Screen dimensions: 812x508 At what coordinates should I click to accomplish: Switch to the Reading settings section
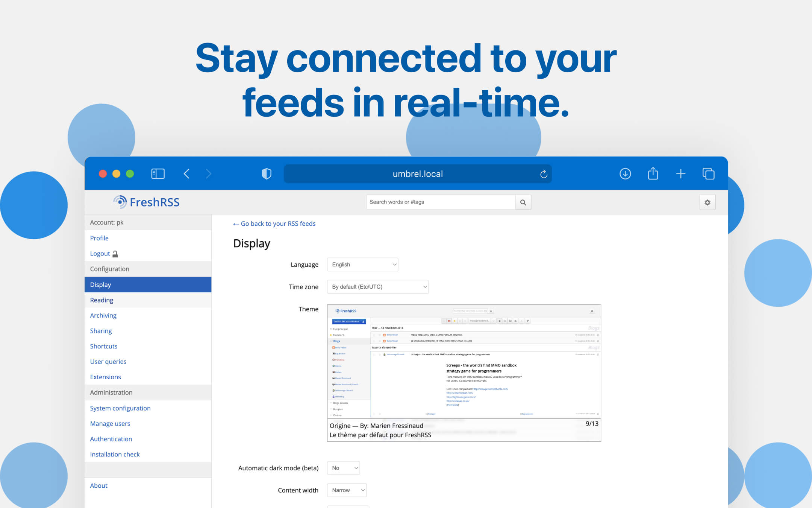coord(101,300)
